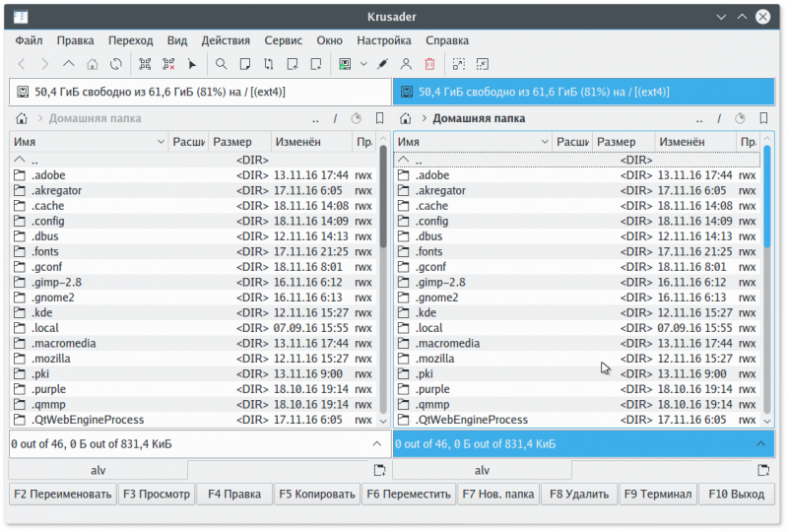Click the new tab icon under right panel
This screenshot has width=788, height=532.
click(763, 470)
